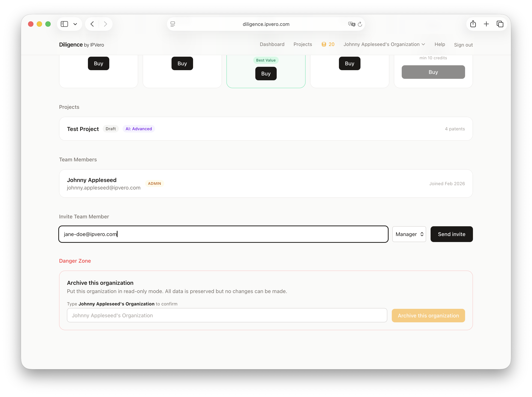Open the Manager role selector
Viewport: 532px width, 397px height.
[x=409, y=234]
